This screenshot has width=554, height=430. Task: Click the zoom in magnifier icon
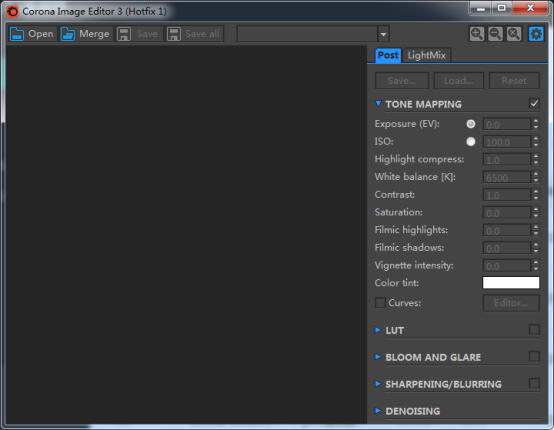[x=477, y=34]
